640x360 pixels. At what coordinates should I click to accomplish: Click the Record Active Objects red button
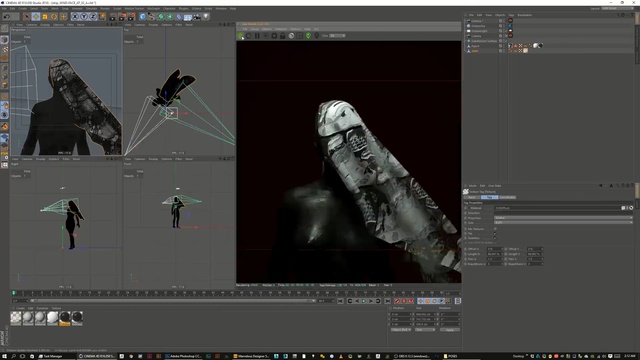pos(397,301)
